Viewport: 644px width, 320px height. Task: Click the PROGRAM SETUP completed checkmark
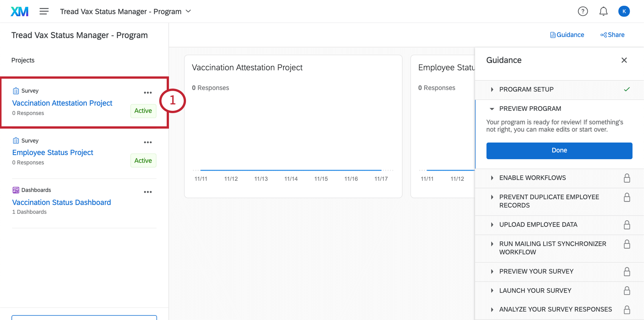coord(627,89)
